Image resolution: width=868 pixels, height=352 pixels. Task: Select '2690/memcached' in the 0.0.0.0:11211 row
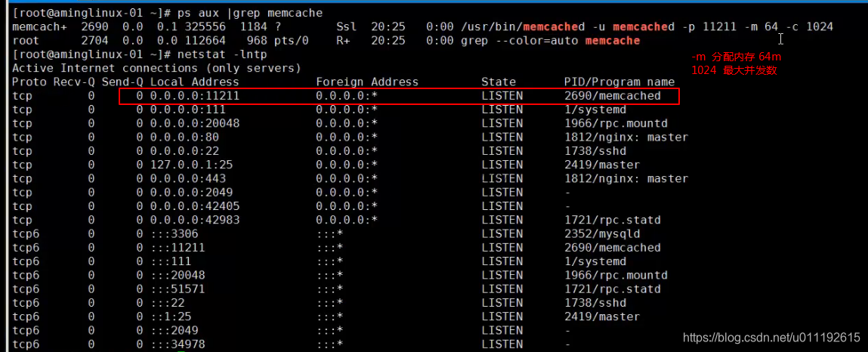coord(612,96)
